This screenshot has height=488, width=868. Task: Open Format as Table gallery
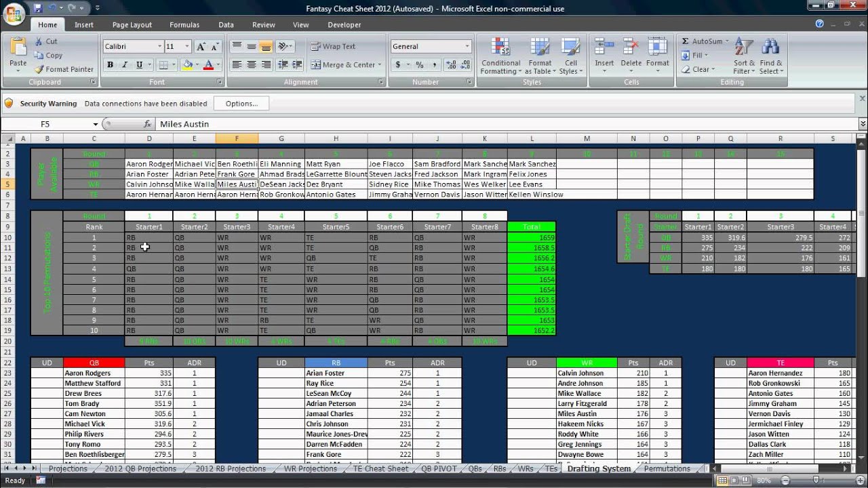540,56
